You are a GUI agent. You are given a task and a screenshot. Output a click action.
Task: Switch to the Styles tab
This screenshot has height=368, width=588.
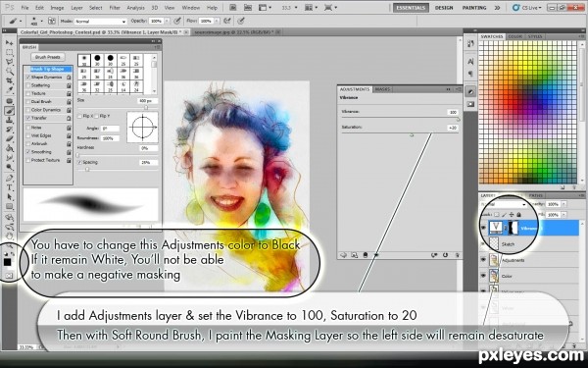click(x=535, y=36)
